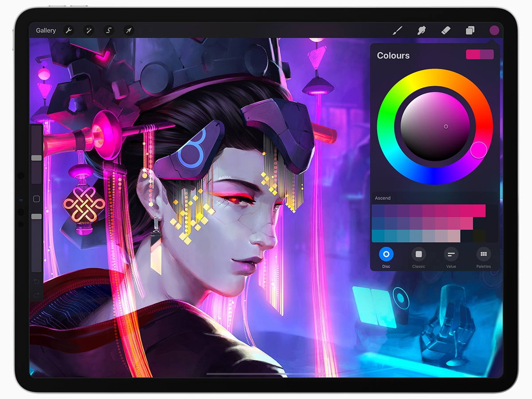Open the Actions wrench menu
The height and width of the screenshot is (399, 532).
point(69,31)
